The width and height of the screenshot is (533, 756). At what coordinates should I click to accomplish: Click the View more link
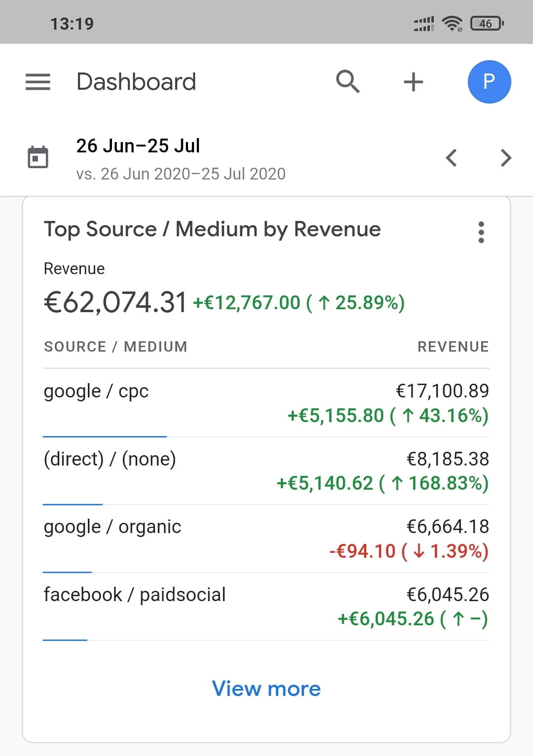point(266,688)
